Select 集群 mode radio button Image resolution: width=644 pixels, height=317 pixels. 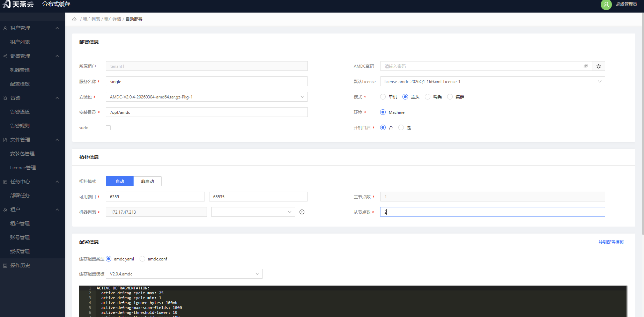pos(450,97)
